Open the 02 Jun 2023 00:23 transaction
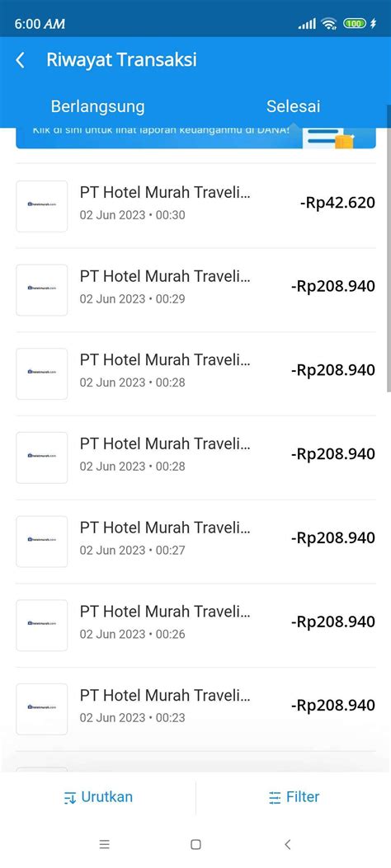Viewport: 391px width, 868px height. (x=195, y=709)
